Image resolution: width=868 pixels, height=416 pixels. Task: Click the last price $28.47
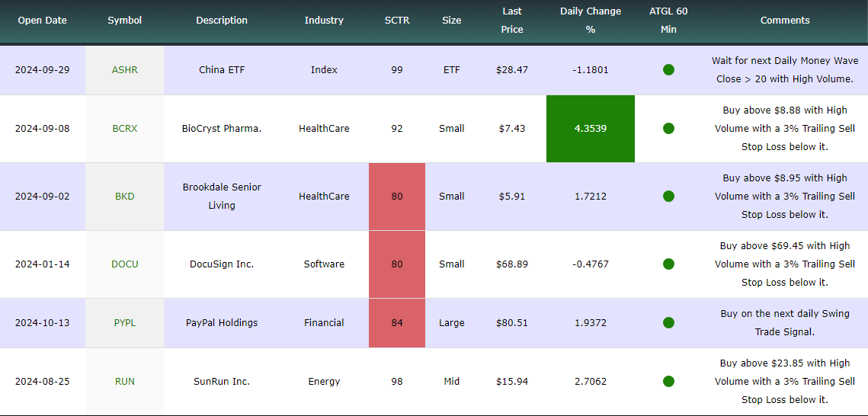pos(512,69)
